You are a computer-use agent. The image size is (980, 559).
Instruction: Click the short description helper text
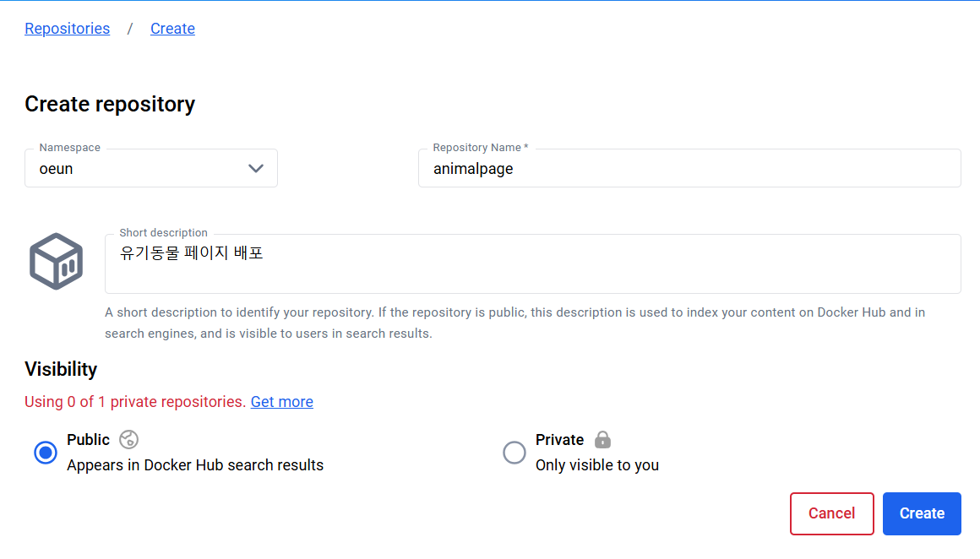515,323
